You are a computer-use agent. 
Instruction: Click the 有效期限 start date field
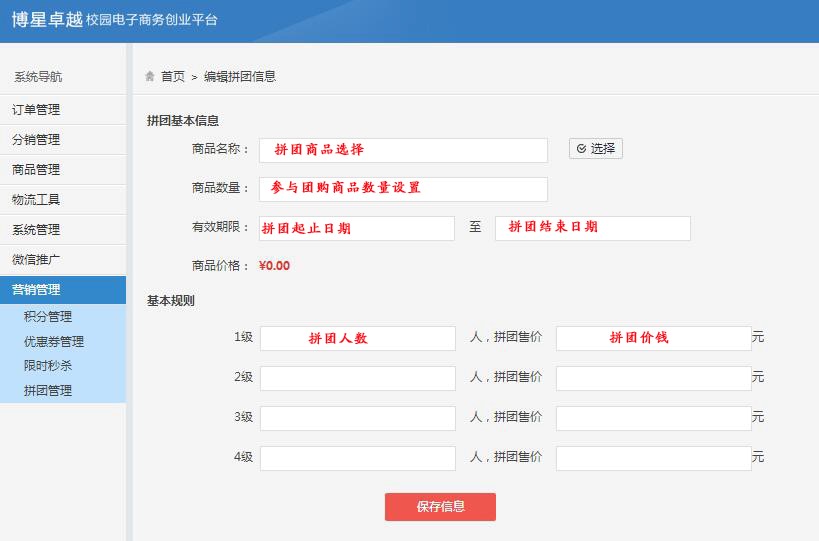click(357, 228)
